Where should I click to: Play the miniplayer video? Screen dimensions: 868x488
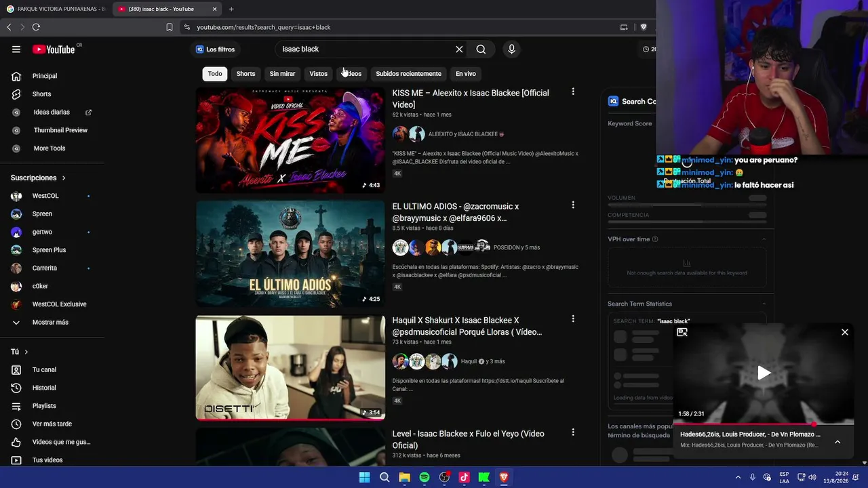coord(764,373)
